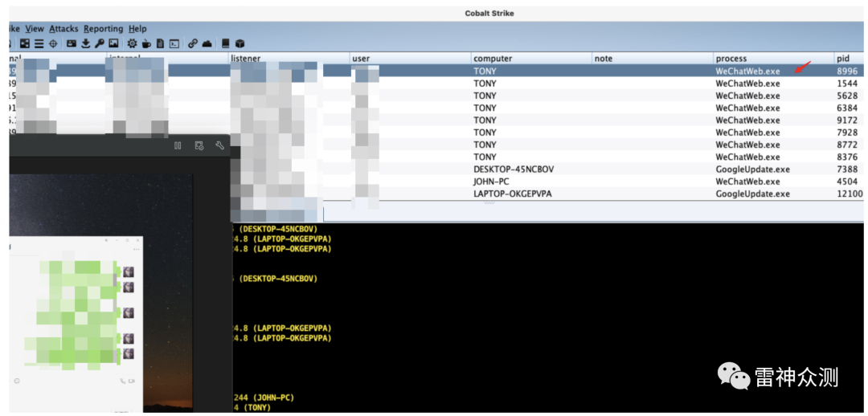The image size is (868, 416).
Task: Select JOHN-PC in the computer column
Action: [x=492, y=181]
